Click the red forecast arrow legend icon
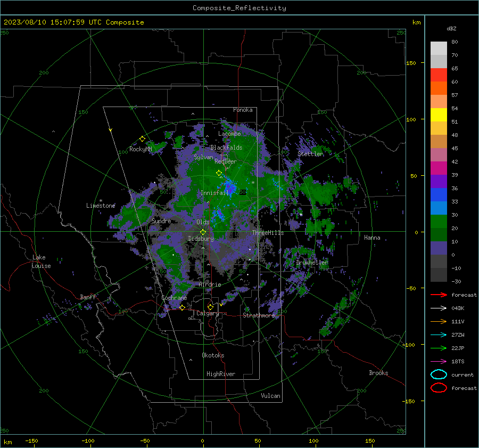 pyautogui.click(x=439, y=295)
